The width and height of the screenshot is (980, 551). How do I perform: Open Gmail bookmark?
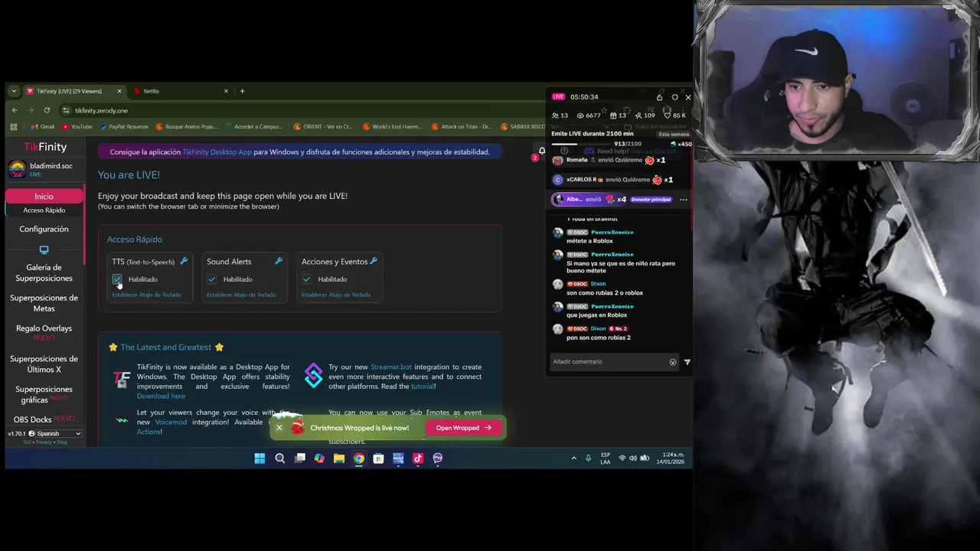[x=41, y=126]
